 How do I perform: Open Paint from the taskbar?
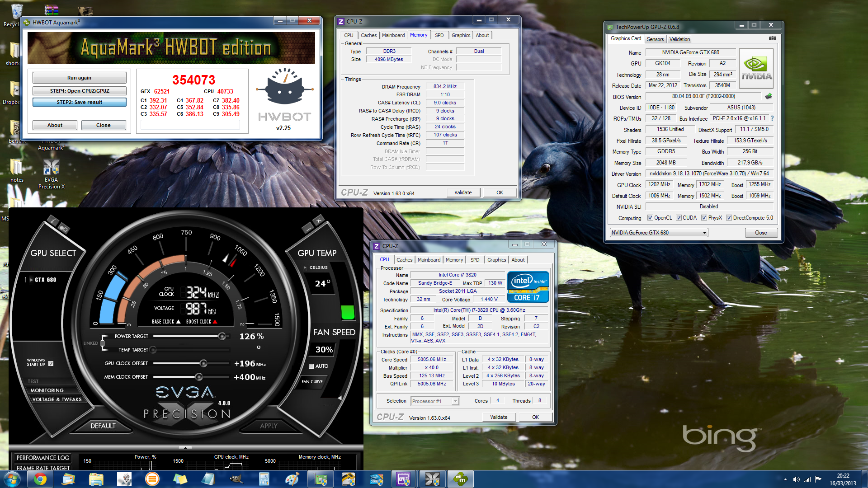click(292, 479)
